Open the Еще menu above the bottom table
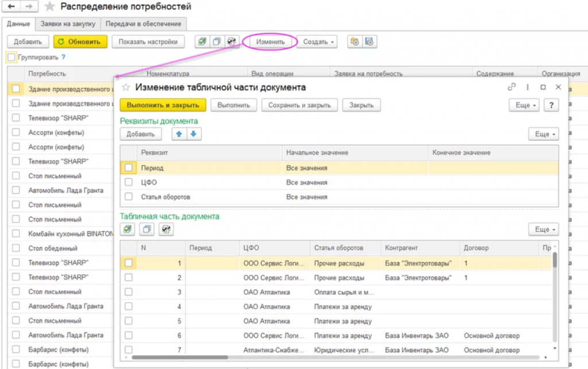 (543, 229)
